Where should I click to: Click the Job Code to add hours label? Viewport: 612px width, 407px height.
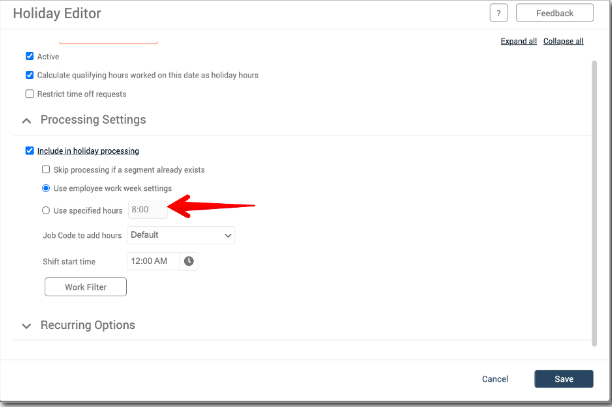[82, 235]
